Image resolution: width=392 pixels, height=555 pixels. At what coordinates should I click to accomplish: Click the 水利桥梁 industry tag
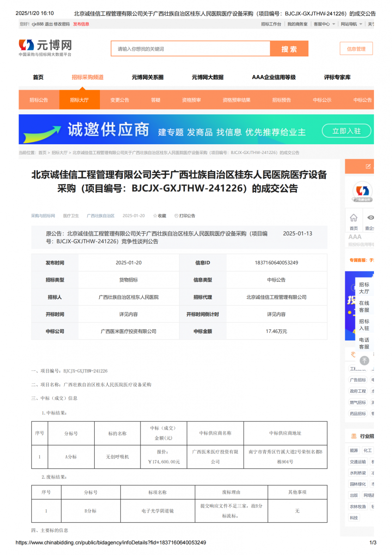coord(358,473)
